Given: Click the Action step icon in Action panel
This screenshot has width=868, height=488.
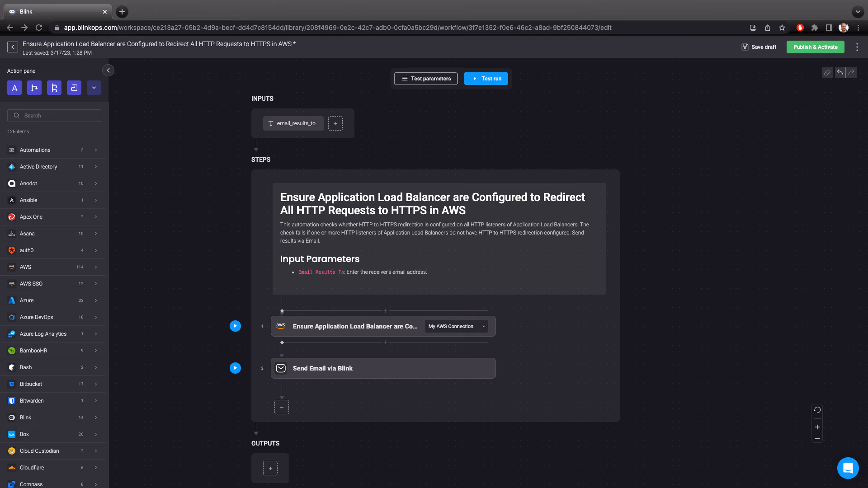Looking at the screenshot, I should click(14, 88).
